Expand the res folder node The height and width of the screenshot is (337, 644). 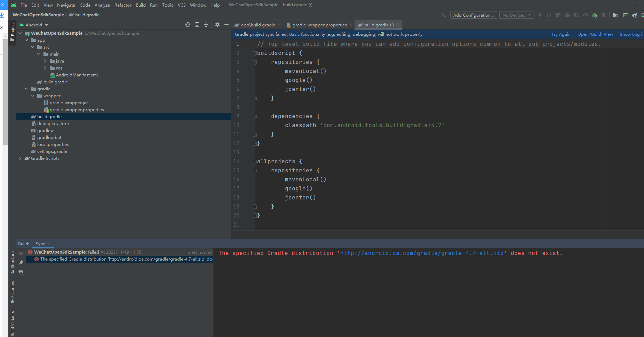(x=45, y=68)
